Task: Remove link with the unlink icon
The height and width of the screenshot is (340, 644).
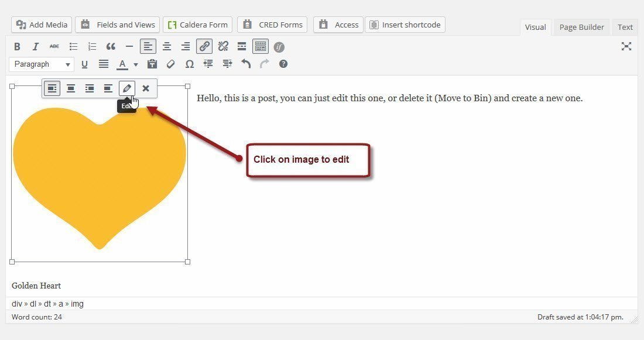Action: point(223,47)
